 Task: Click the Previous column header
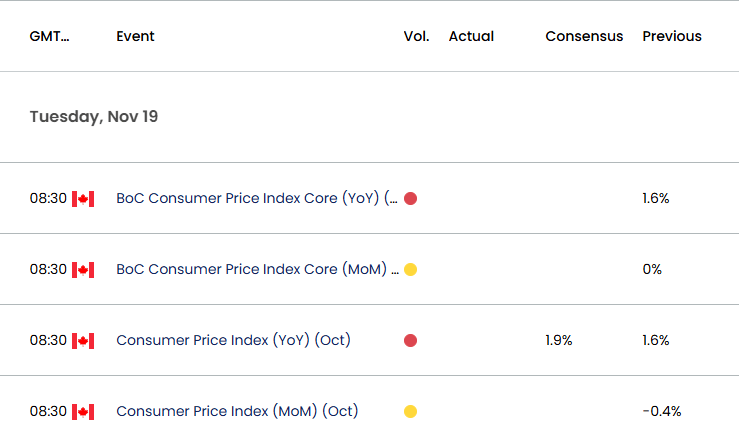[672, 36]
